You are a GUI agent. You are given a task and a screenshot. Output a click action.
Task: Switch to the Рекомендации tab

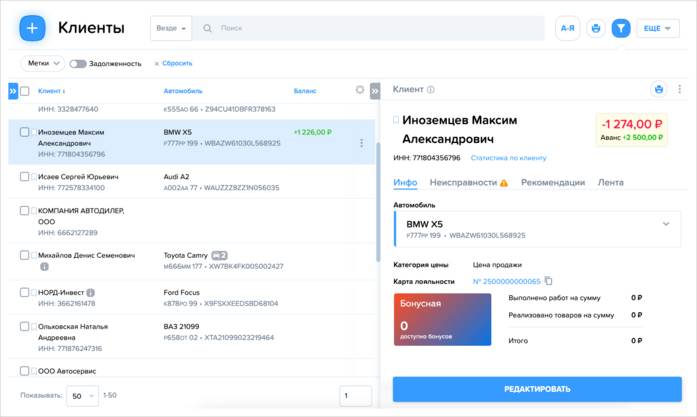(x=553, y=182)
